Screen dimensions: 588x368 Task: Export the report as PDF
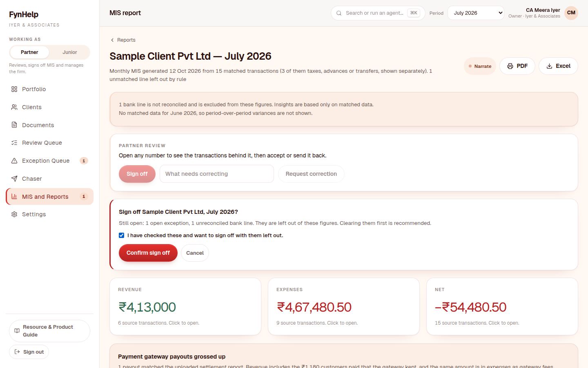517,66
